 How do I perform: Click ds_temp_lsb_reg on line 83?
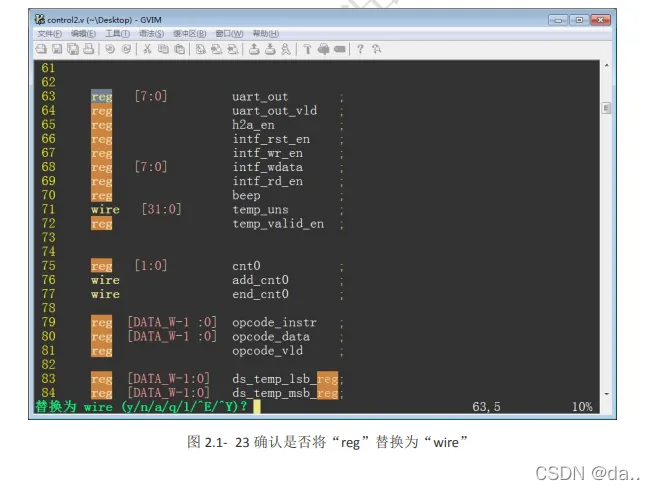[x=285, y=379]
